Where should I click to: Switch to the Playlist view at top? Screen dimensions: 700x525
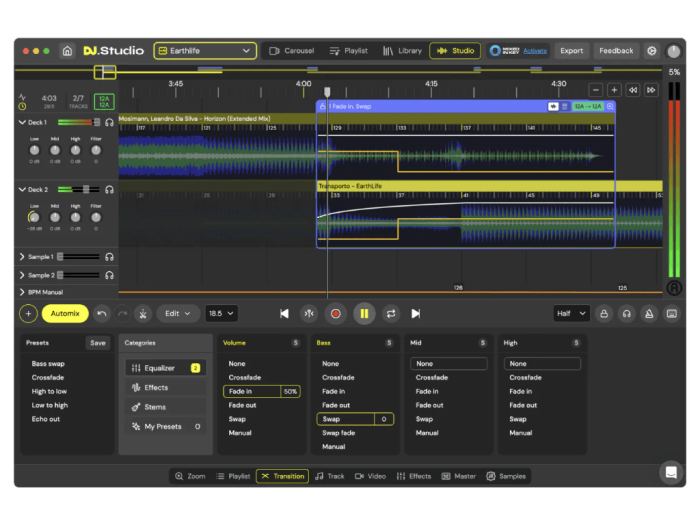click(x=349, y=51)
